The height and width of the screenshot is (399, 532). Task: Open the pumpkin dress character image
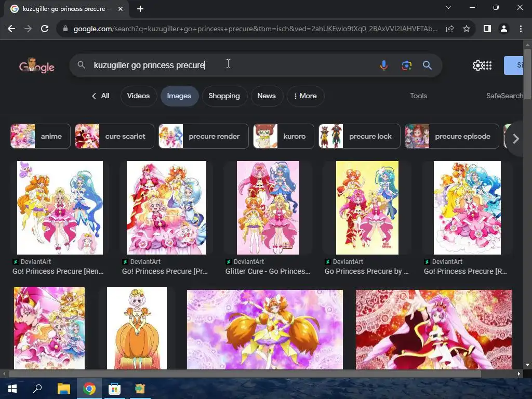click(137, 328)
